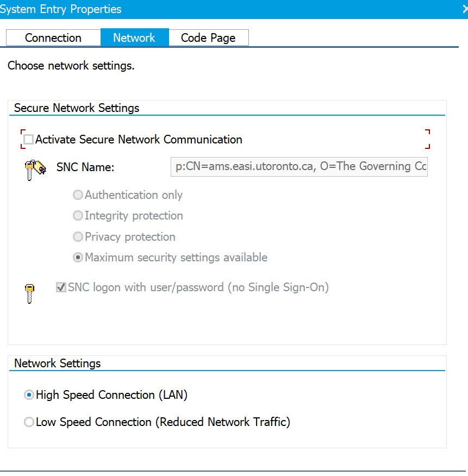Image resolution: width=468 pixels, height=476 pixels.
Task: Close the System Entry Properties dialog
Action: [x=465, y=9]
